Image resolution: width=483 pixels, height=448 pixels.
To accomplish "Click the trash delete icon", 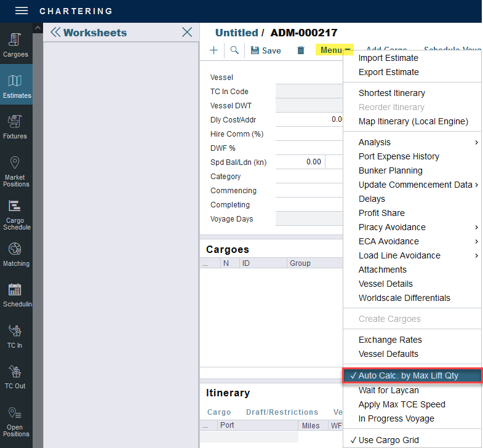I will click(301, 50).
